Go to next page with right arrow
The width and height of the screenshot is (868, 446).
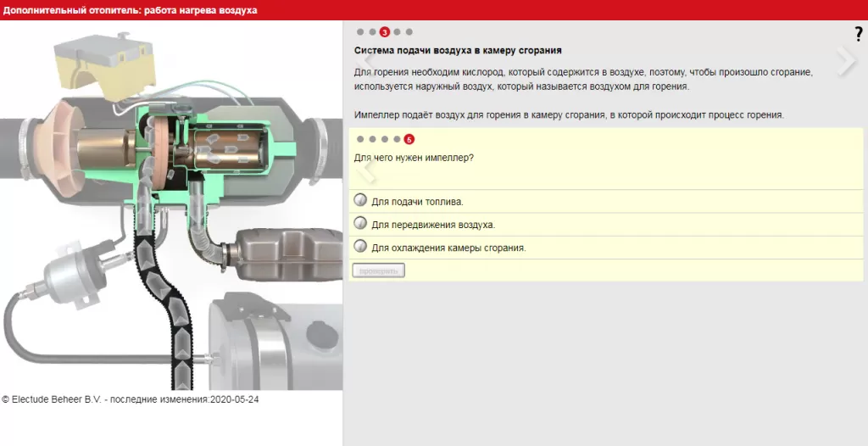click(847, 60)
